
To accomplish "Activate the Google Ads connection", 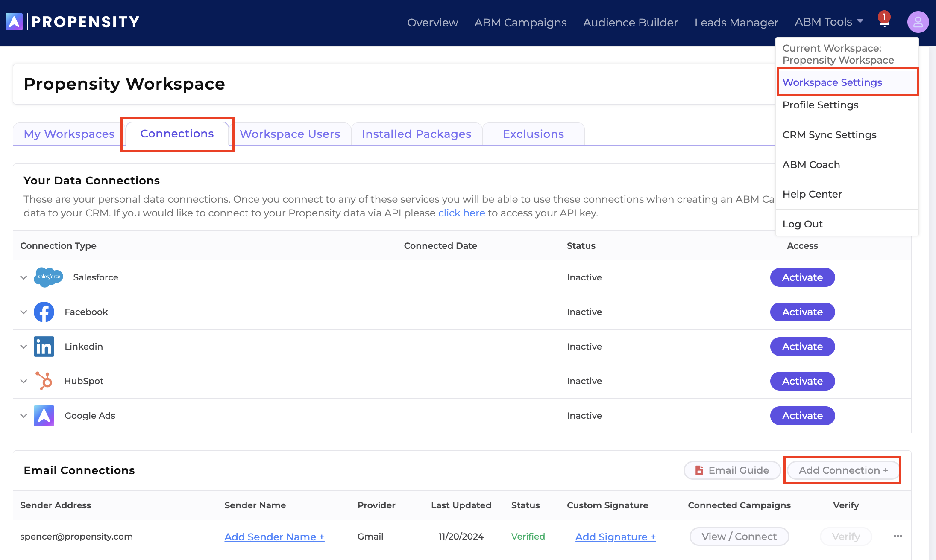I will [802, 416].
